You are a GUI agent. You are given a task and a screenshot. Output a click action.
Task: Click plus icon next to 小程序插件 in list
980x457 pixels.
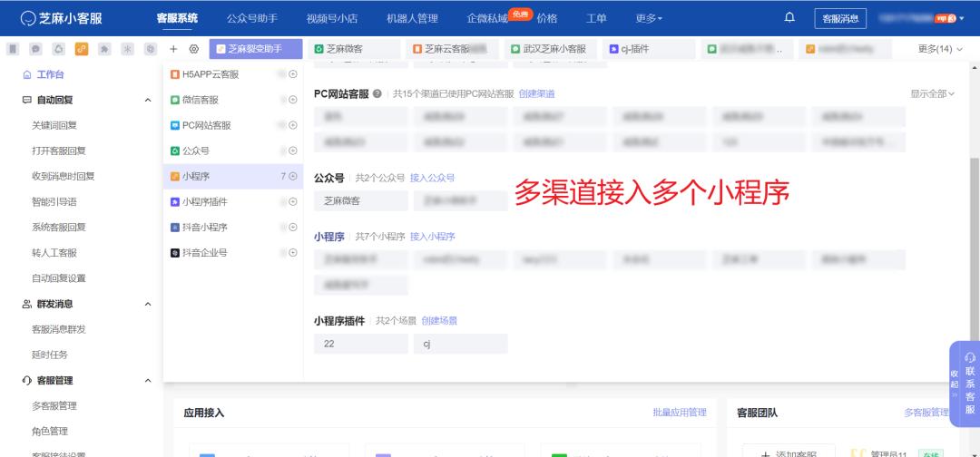tap(293, 201)
